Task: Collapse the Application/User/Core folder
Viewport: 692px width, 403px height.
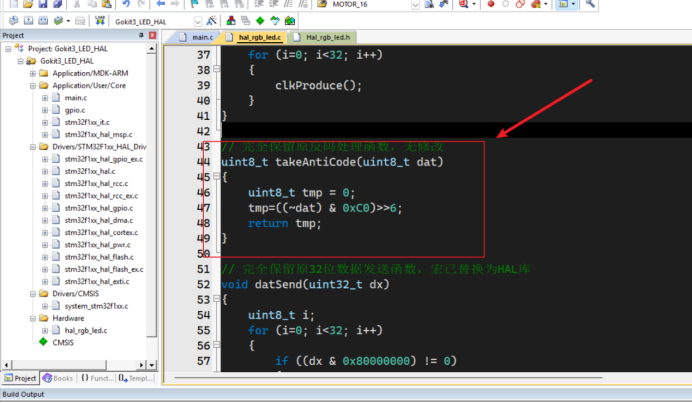Action: click(x=33, y=85)
